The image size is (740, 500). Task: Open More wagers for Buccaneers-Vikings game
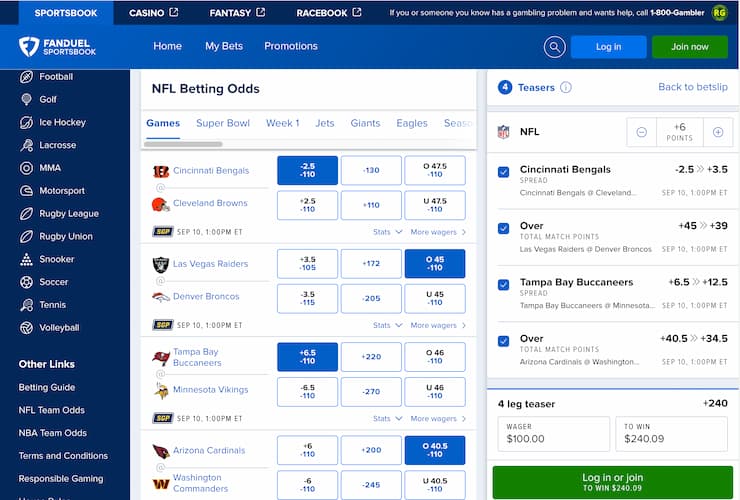[x=438, y=418]
